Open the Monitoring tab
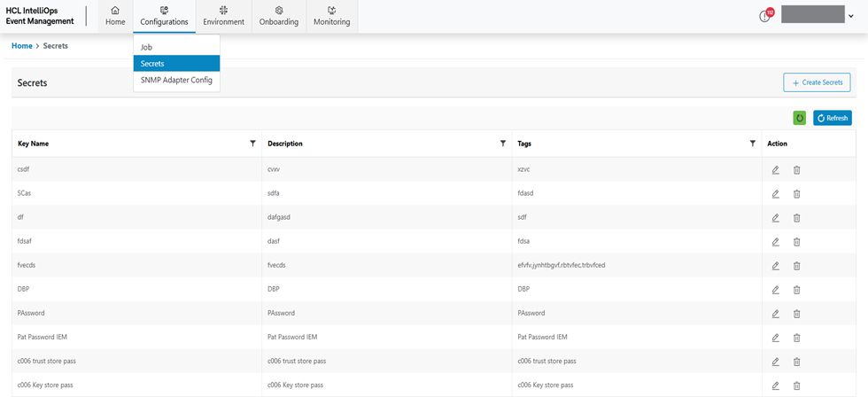Screen dimensions: 868x397 331,16
